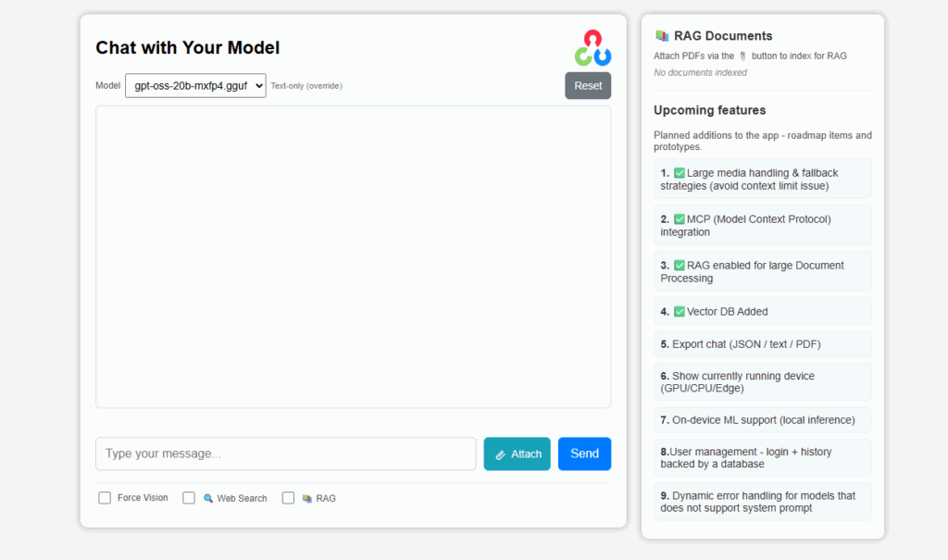Turn on the RAG checkbox
This screenshot has height=560, width=948.
(x=288, y=497)
